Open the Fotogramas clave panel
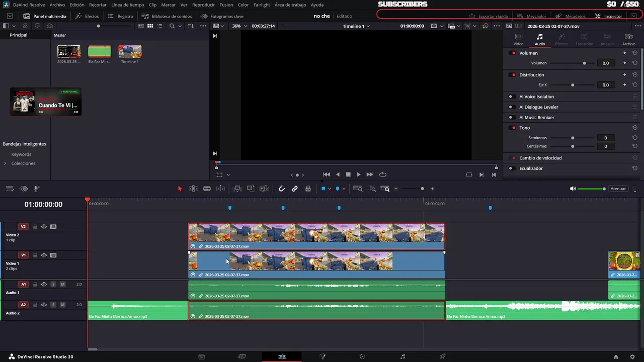The width and height of the screenshot is (644, 362). 222,16
